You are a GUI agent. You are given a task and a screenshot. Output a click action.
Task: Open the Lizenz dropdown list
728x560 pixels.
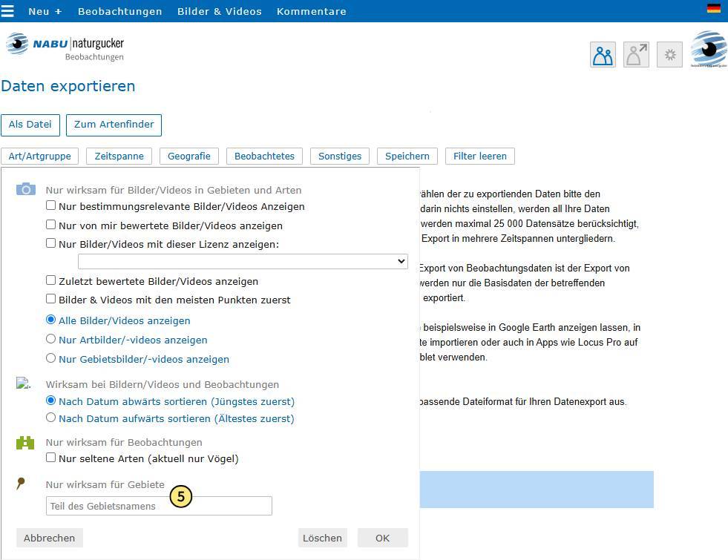pos(243,261)
